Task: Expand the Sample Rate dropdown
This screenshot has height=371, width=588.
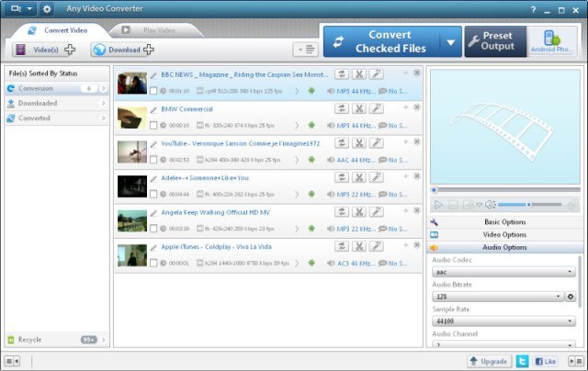Action: pyautogui.click(x=501, y=321)
